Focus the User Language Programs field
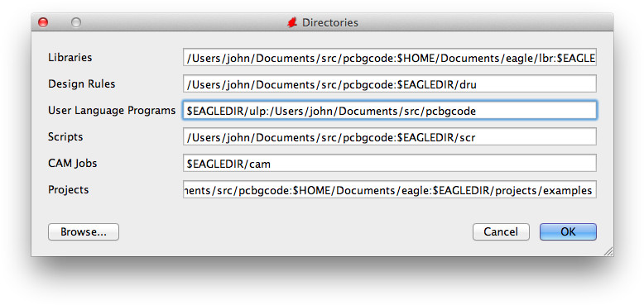This screenshot has width=644, height=305. tap(390, 110)
